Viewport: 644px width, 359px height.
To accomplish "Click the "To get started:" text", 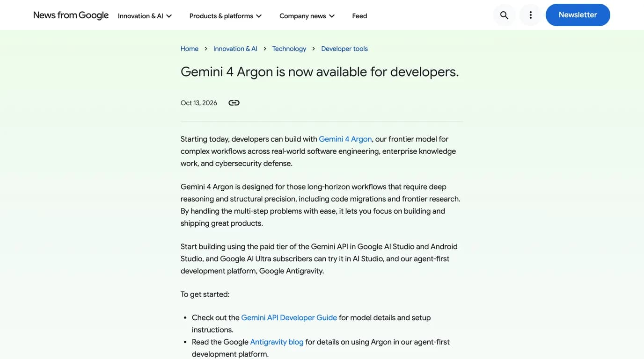I will pos(205,294).
